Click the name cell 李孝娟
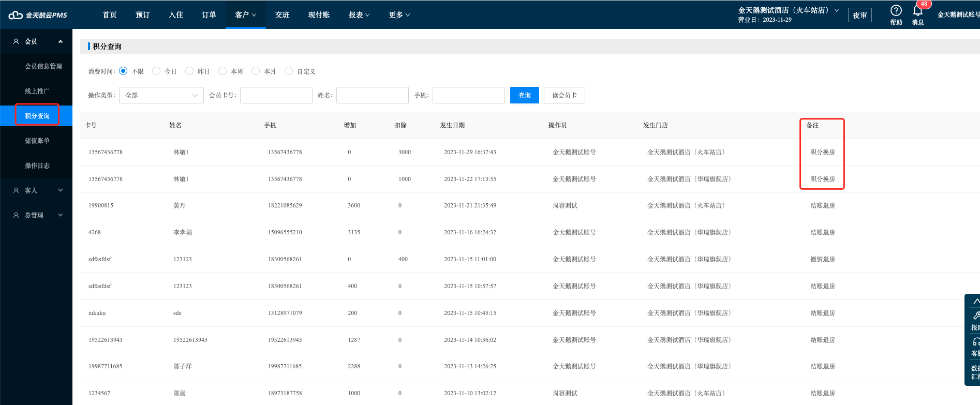980x405 pixels. [183, 232]
